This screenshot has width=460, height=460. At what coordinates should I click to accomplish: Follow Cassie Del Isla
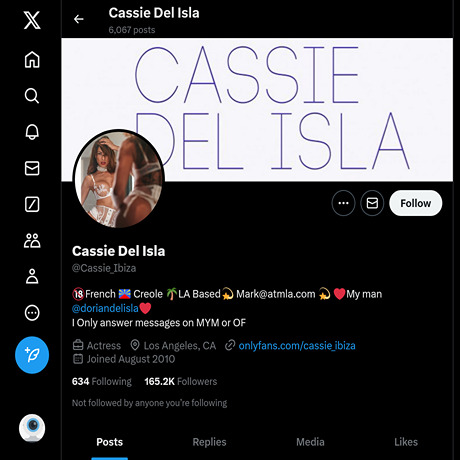[416, 203]
